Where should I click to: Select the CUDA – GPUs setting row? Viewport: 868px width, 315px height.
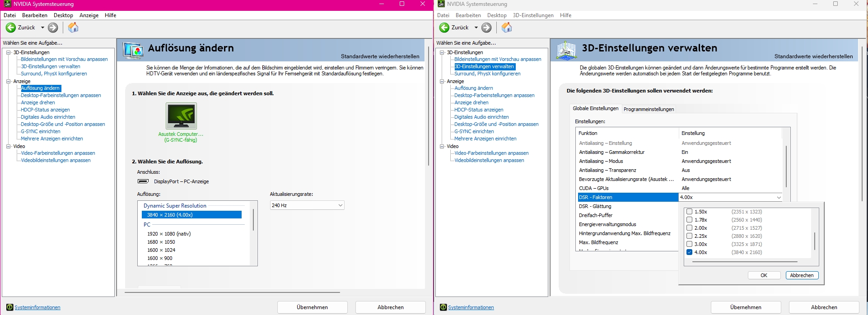click(x=680, y=188)
